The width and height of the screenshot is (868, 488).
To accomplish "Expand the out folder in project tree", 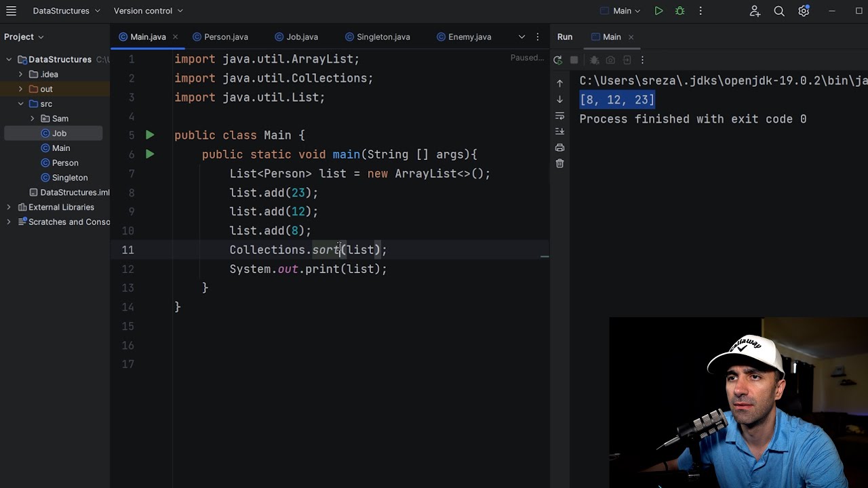I will coord(20,89).
